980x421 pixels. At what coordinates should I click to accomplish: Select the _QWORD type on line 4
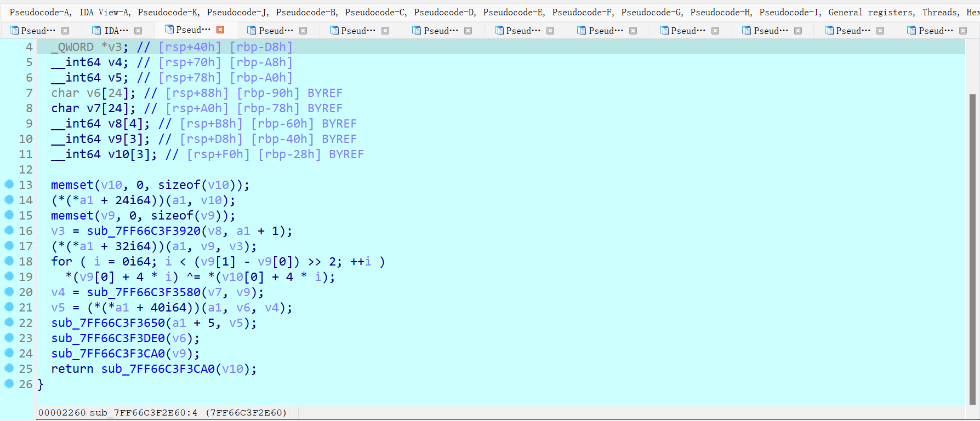click(72, 47)
